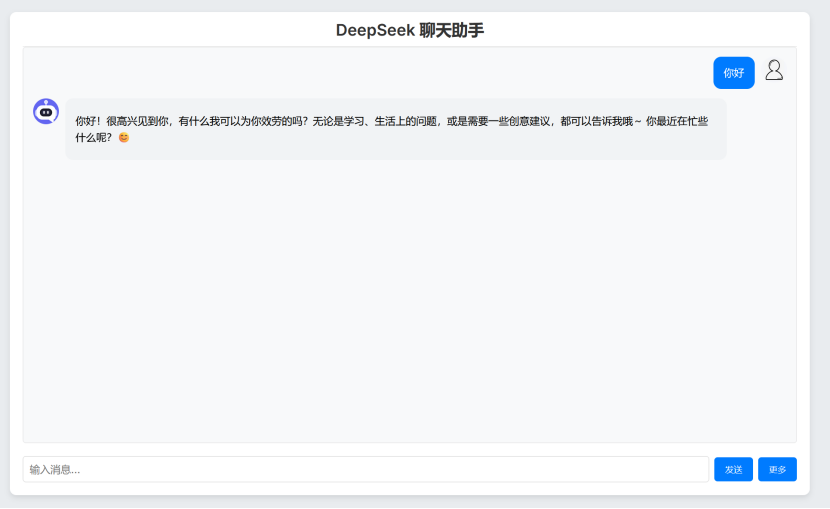Click the smiley emoji in the reply

coord(124,138)
